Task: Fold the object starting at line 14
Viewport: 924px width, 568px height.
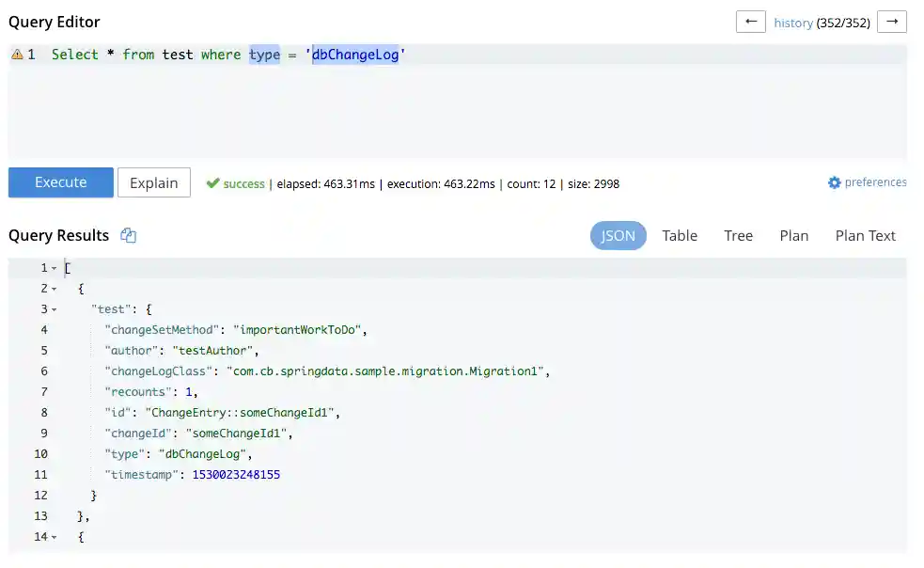Action: (54, 537)
